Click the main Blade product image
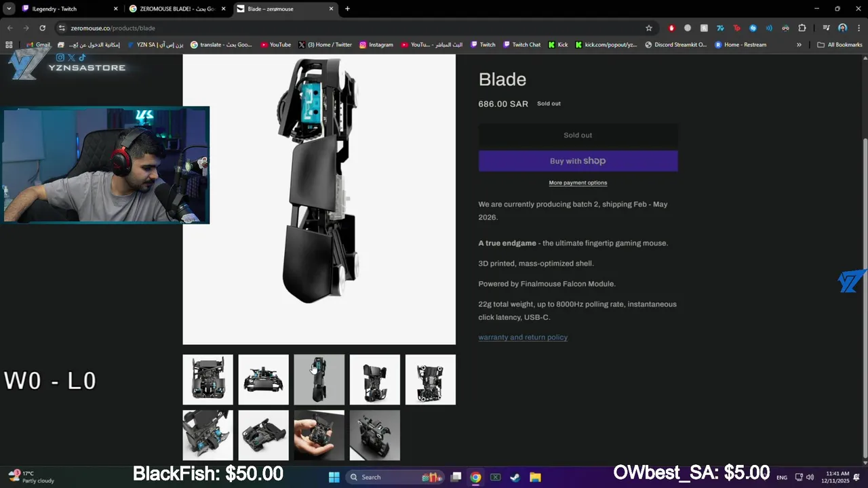 coord(319,199)
